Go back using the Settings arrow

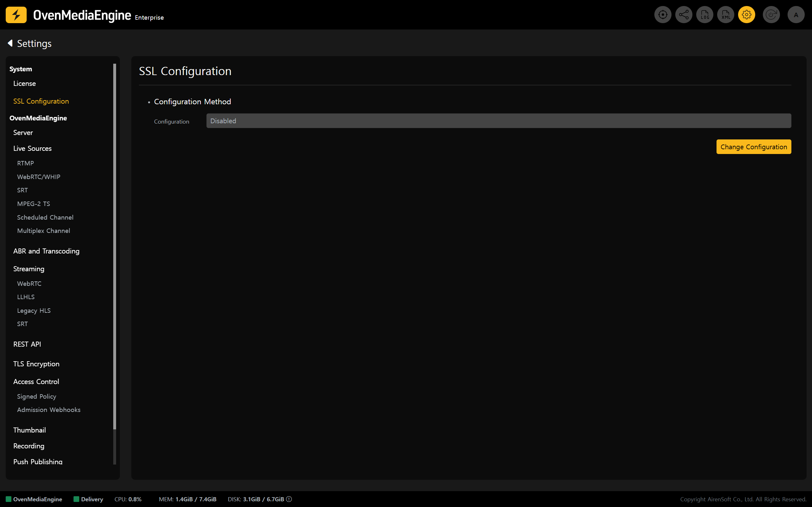(x=10, y=43)
